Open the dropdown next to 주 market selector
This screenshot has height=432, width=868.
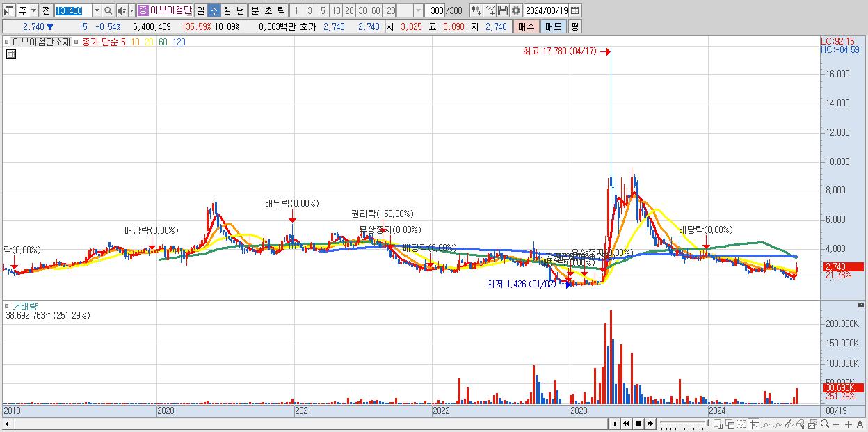click(x=33, y=10)
